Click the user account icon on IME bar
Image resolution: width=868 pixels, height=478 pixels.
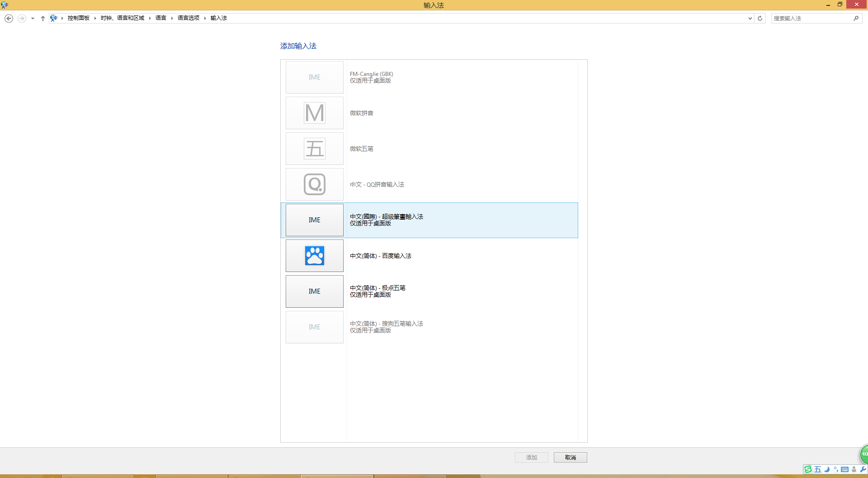854,469
